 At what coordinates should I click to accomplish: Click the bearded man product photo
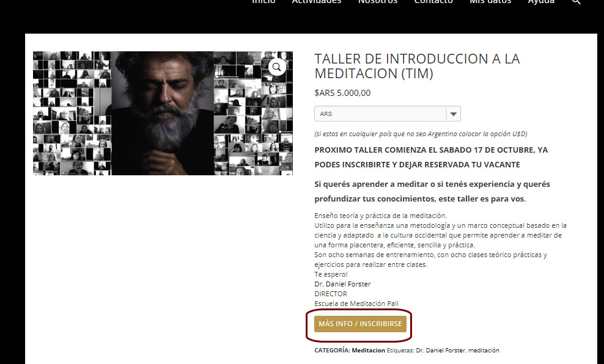tap(163, 113)
